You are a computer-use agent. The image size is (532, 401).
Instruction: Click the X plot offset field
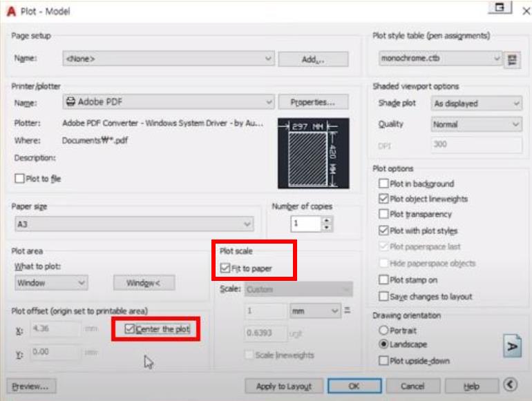56,329
